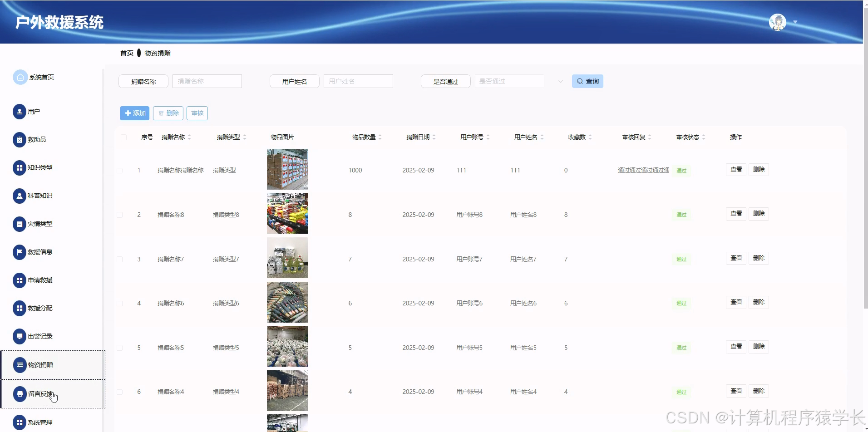Viewport: 868px width, 432px height.
Task: Check the row for 捐赠名称5
Action: pyautogui.click(x=119, y=348)
